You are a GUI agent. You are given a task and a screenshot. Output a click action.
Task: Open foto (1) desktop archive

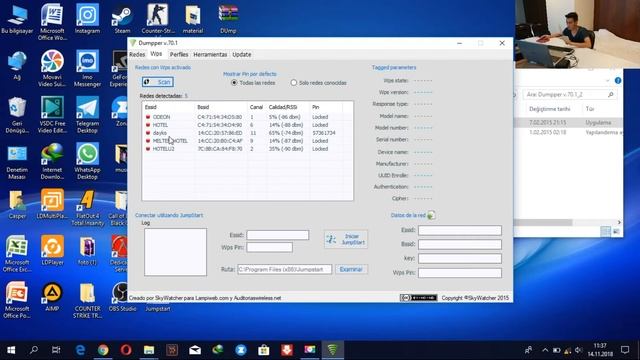pyautogui.click(x=87, y=251)
